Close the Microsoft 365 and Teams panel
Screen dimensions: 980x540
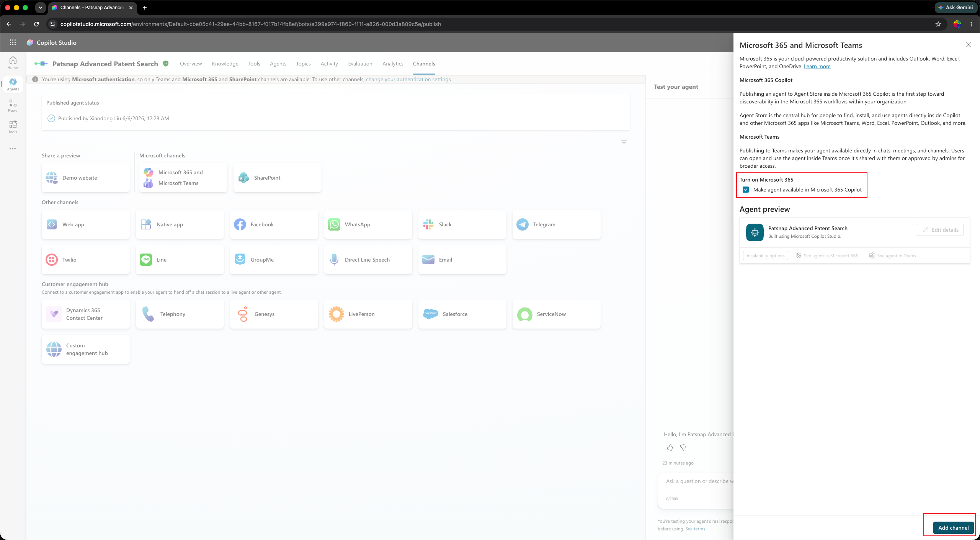coord(969,45)
